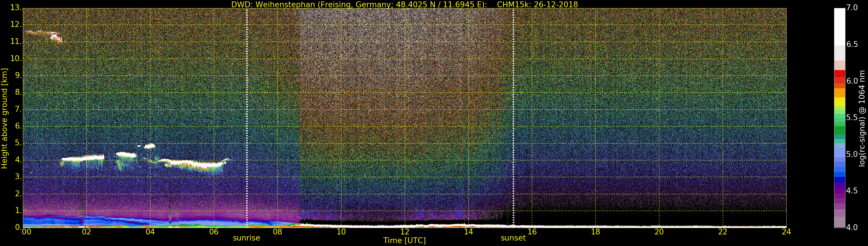Click the '24' tick on the time axis

[786, 232]
